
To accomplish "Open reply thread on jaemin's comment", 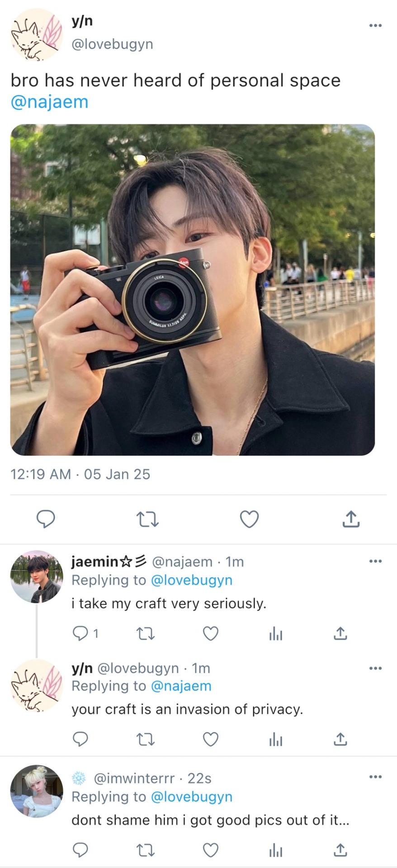I will pyautogui.click(x=80, y=633).
